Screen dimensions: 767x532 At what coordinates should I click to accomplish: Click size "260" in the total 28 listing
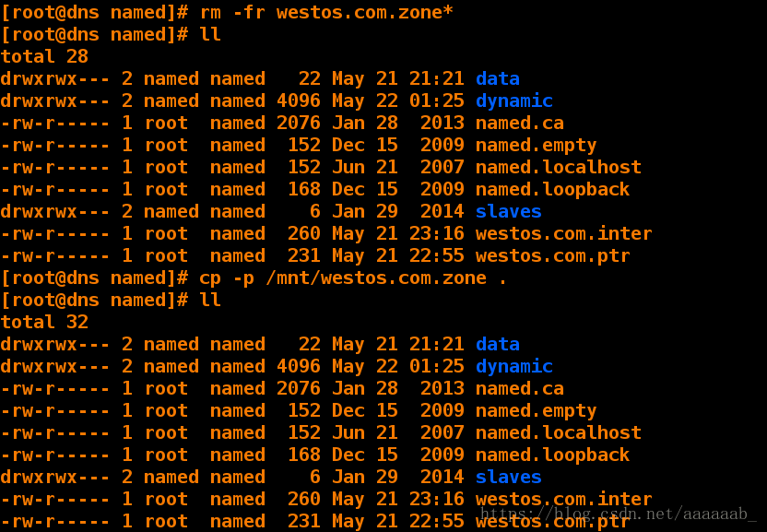click(304, 233)
